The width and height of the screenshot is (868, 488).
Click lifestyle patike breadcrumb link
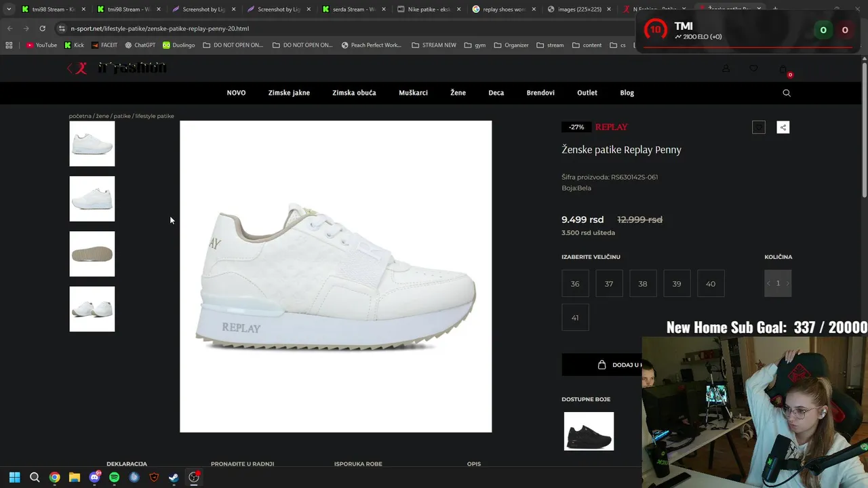pyautogui.click(x=155, y=116)
